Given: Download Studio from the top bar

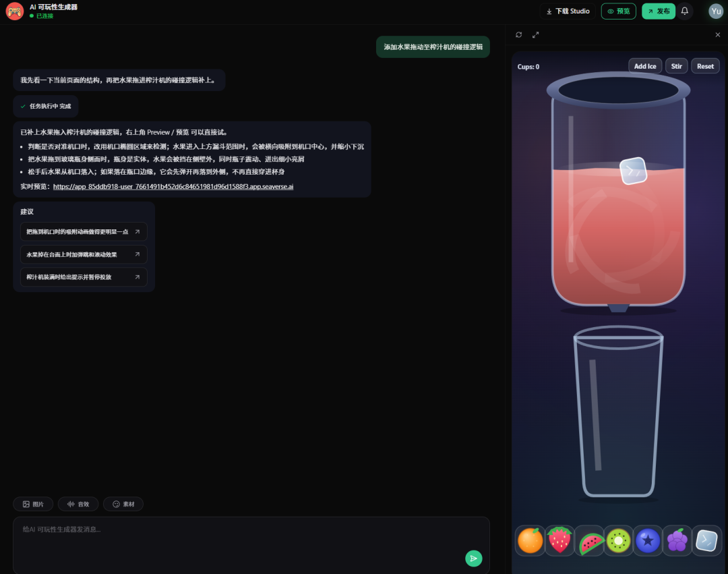Looking at the screenshot, I should pyautogui.click(x=568, y=11).
